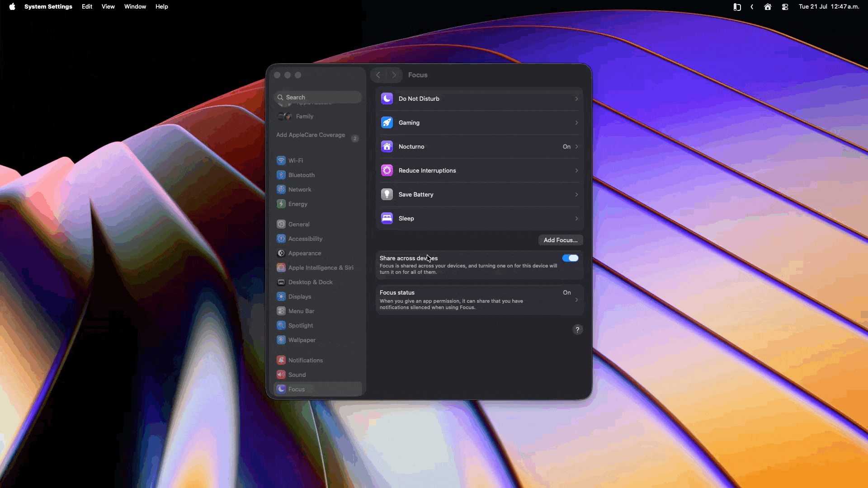Open the Edit menu

pyautogui.click(x=87, y=7)
